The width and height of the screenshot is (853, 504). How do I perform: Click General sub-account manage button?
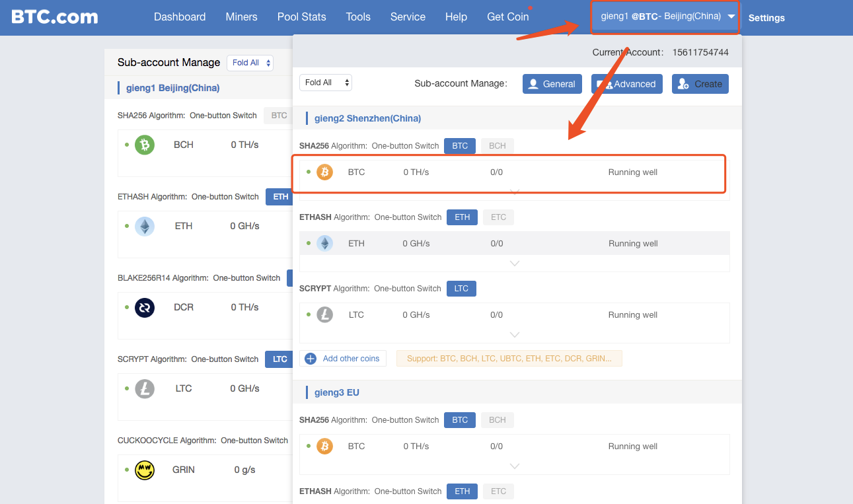552,84
